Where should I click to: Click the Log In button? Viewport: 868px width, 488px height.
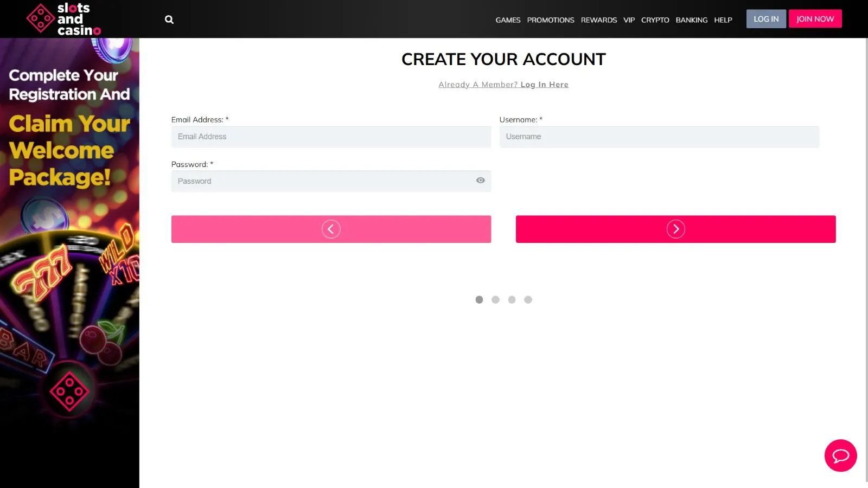coord(765,19)
